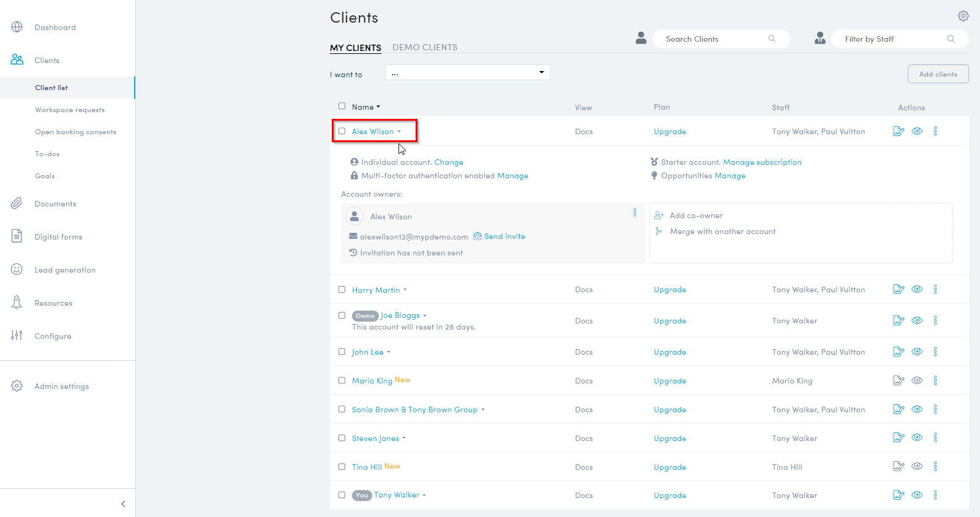The height and width of the screenshot is (517, 980).
Task: Open Documents via the paperclip icon
Action: point(17,203)
